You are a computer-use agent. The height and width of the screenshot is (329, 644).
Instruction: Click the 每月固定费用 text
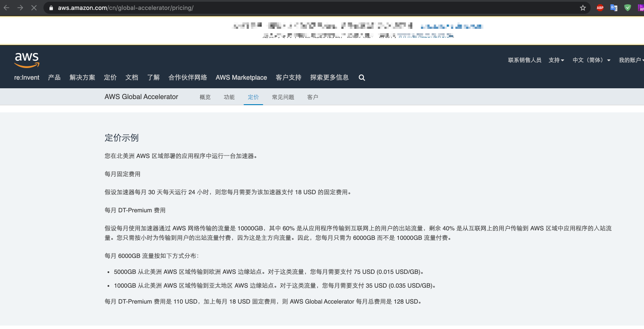[123, 174]
